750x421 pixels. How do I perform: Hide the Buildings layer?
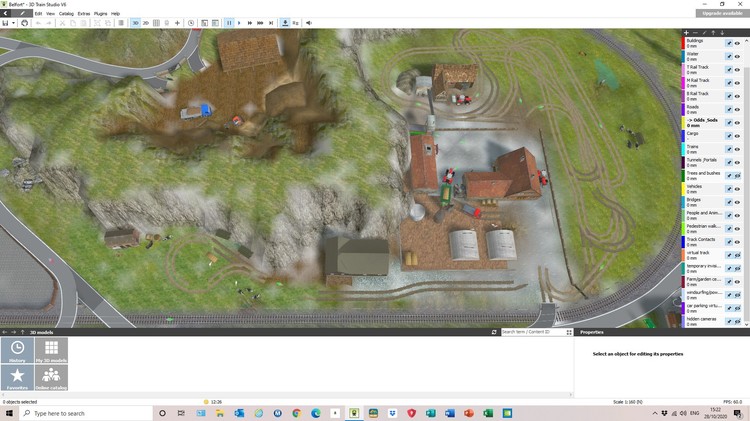(x=738, y=43)
